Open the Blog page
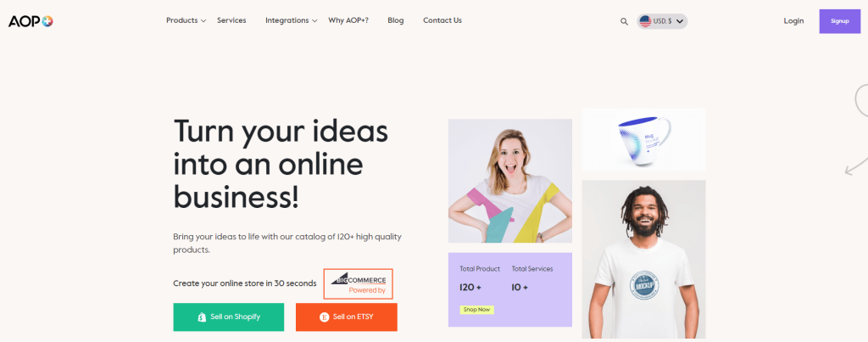Image resolution: width=868 pixels, height=342 pixels. [x=396, y=20]
